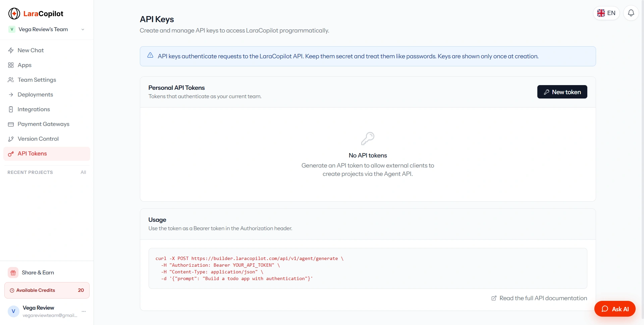Screen dimensions: 644x325
Task: Click the UK flag language icon
Action: tap(601, 13)
